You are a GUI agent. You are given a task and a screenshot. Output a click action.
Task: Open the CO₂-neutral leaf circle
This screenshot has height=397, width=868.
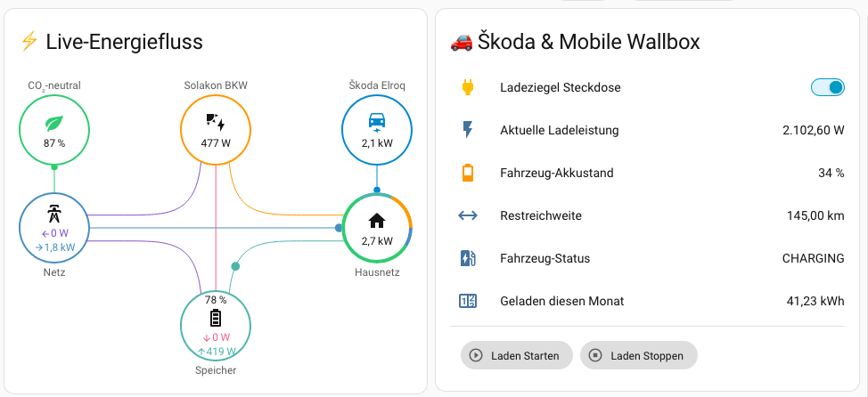54,129
